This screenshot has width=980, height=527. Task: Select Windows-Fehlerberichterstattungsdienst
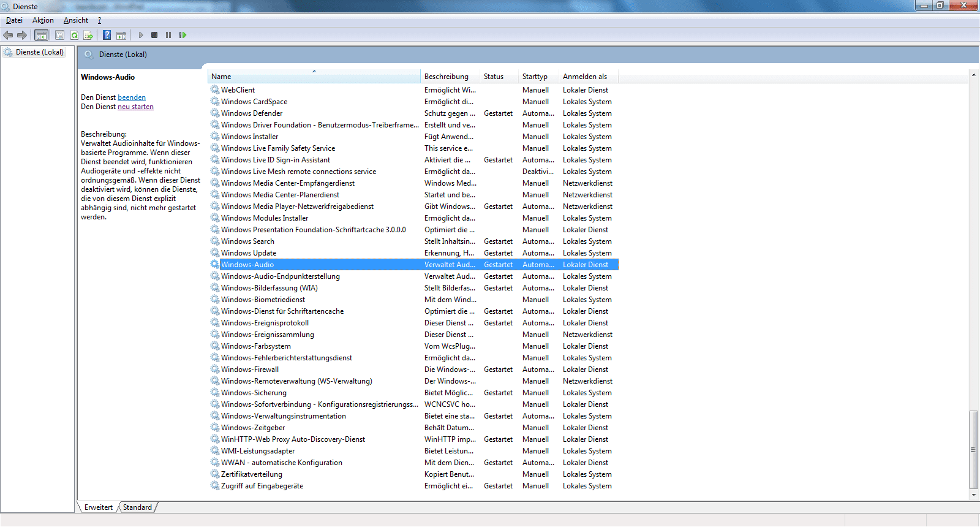[x=287, y=358]
